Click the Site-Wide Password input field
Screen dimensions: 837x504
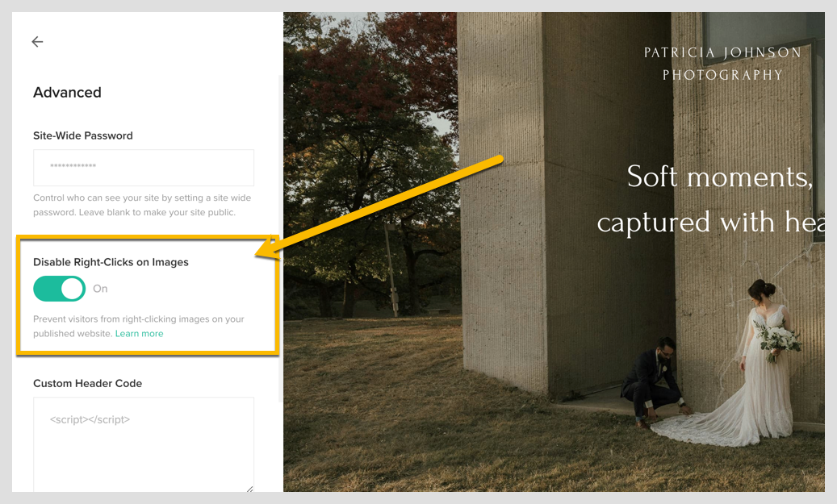pos(143,167)
